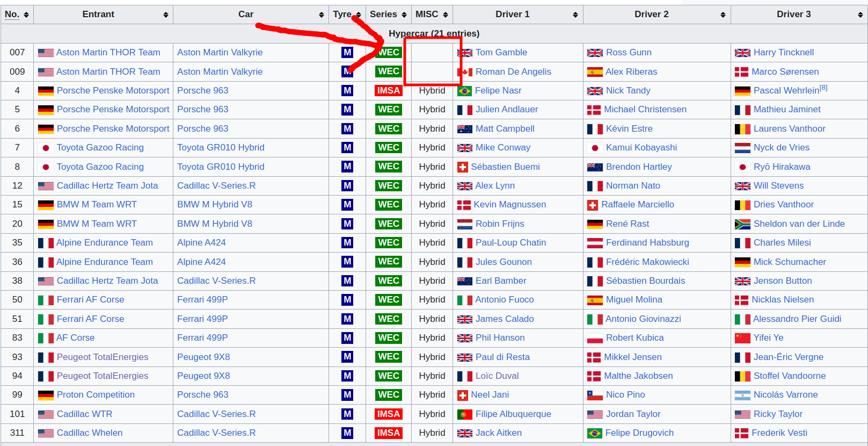Click Michelin tyre icon in row 311
868x446 pixels.
pos(347,433)
